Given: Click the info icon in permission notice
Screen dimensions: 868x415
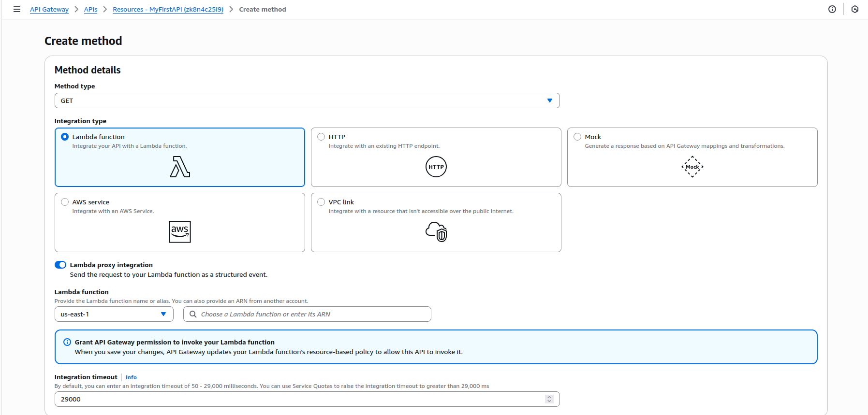Looking at the screenshot, I should point(67,342).
